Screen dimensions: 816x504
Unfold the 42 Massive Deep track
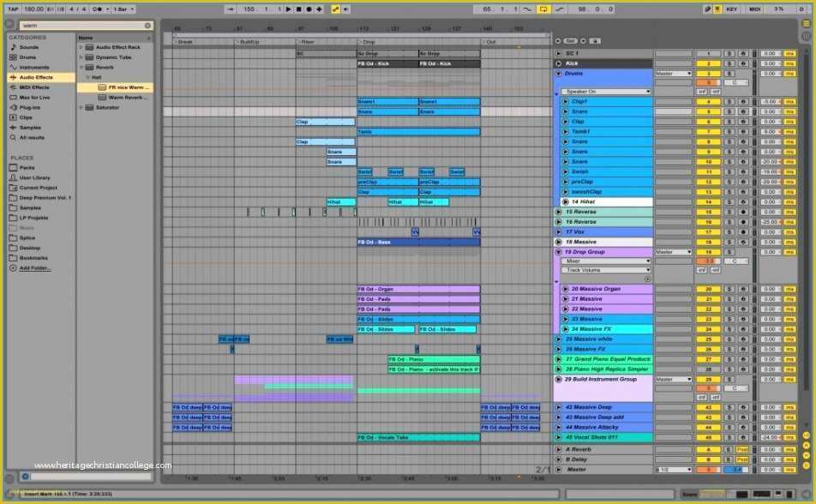point(558,407)
